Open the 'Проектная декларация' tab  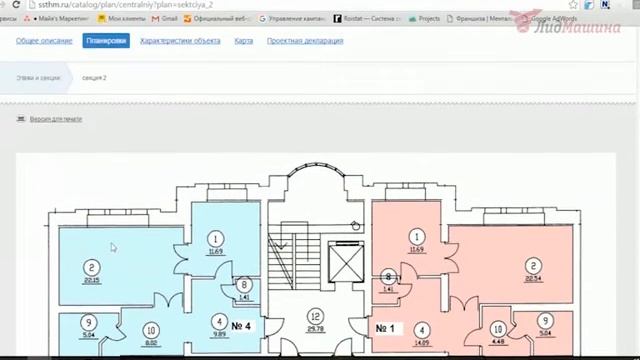(x=305, y=41)
